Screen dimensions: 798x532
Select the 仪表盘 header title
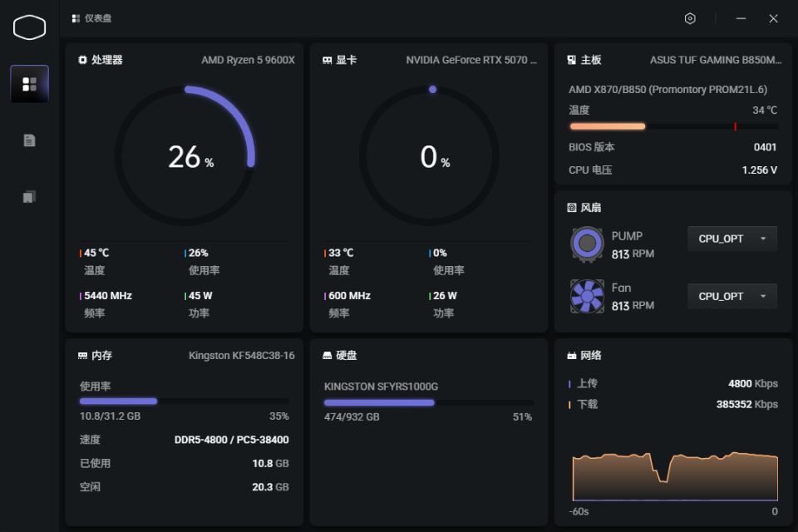[98, 18]
